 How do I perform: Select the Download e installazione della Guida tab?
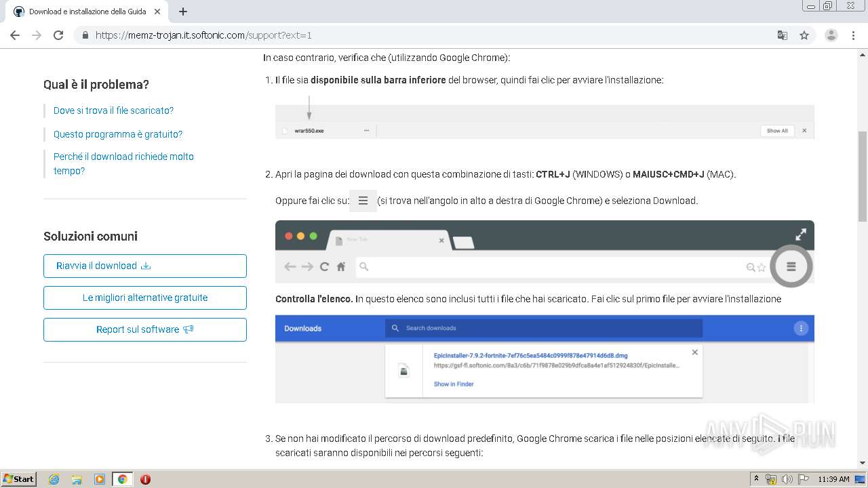pyautogui.click(x=87, y=12)
